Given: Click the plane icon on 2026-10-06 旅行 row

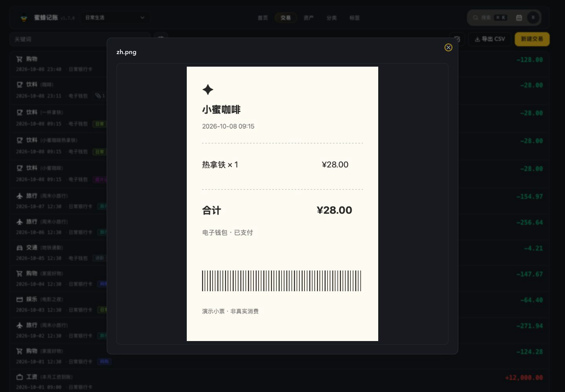Looking at the screenshot, I should point(20,222).
